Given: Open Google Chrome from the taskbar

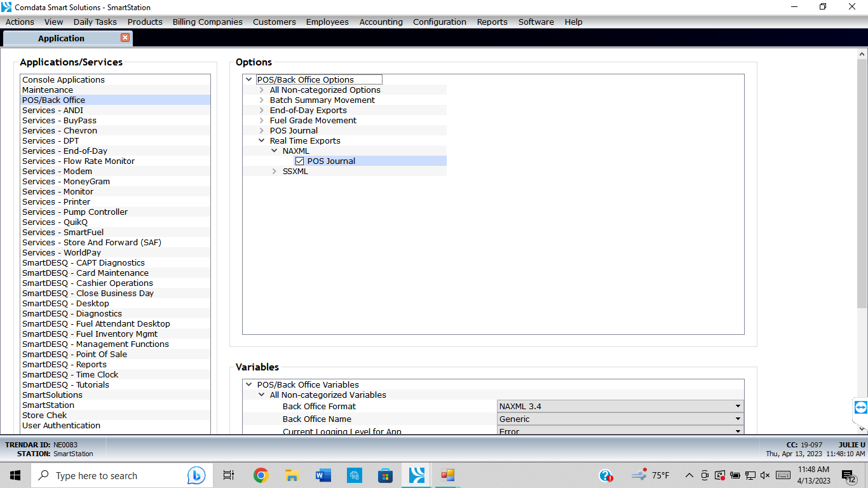Looking at the screenshot, I should (x=261, y=475).
